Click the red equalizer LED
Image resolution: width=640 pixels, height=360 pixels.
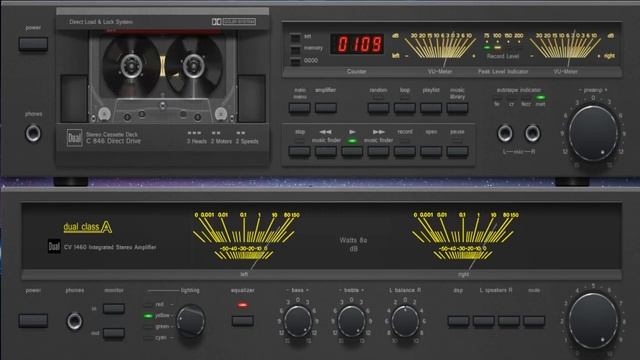pos(242,305)
